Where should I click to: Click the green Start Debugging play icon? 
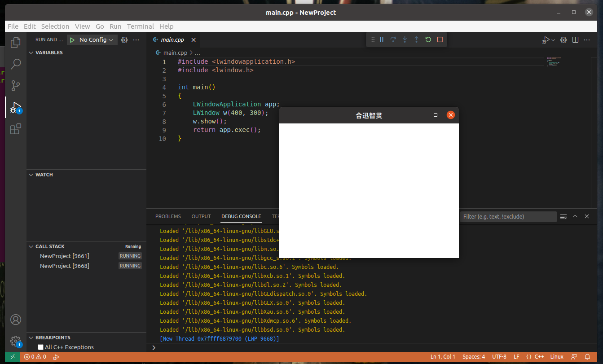pos(72,40)
